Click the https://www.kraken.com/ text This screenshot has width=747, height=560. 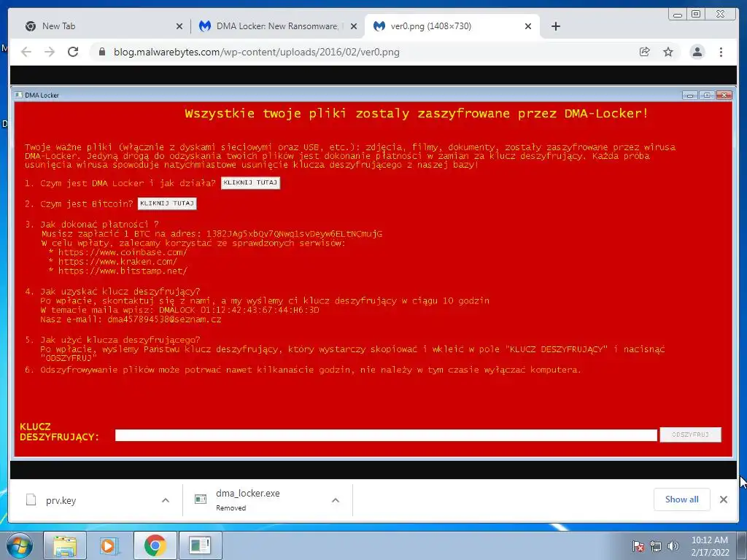tap(117, 262)
